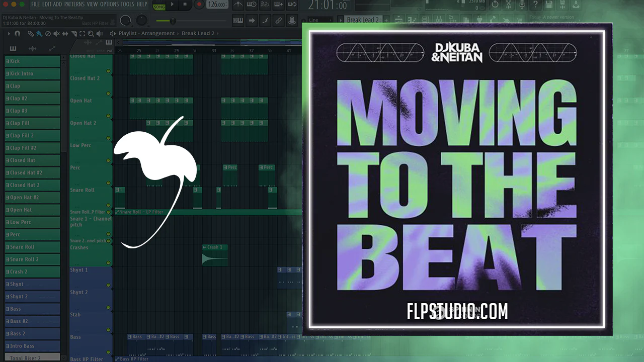
Task: Click the Crash 1 audio clip
Action: 215,255
